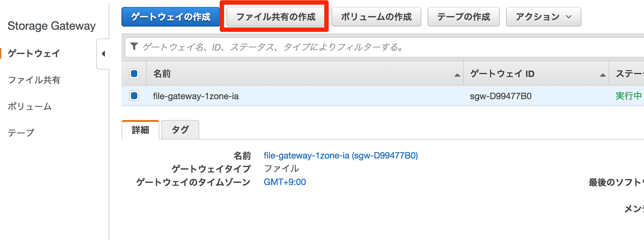Open the ボリューム sidebar entry
Viewport: 644px width, 240px height.
coord(29,106)
